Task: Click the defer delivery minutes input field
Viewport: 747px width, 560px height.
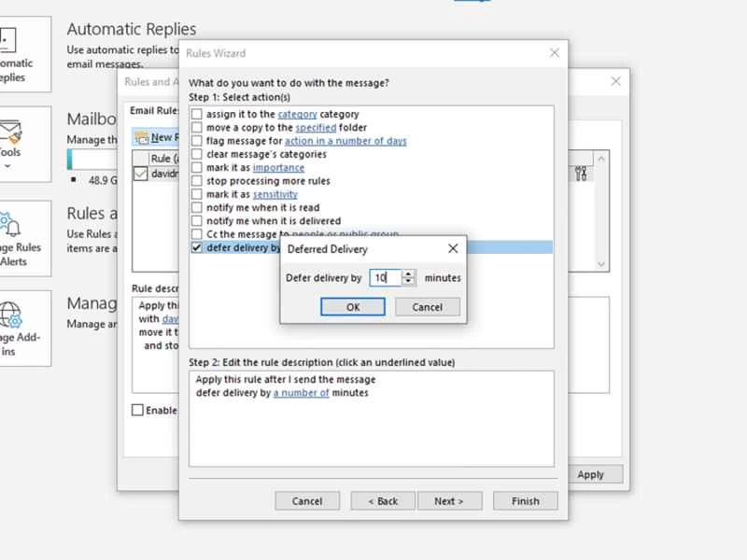Action: point(384,277)
